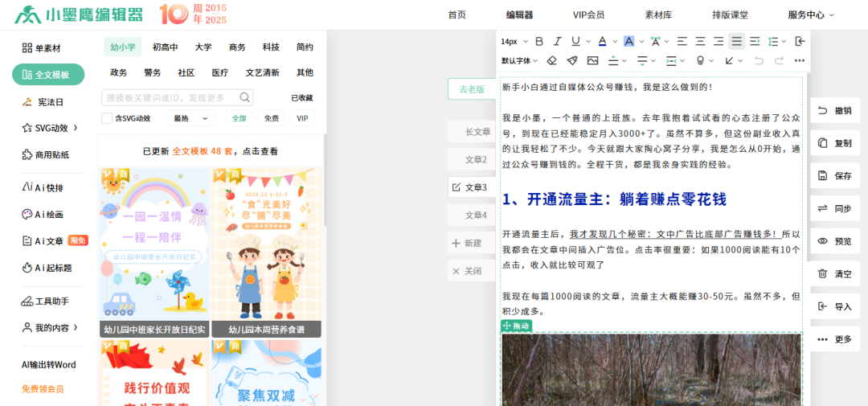Click the light bulb toolbar icon
This screenshot has height=406, width=868.
coord(700,60)
